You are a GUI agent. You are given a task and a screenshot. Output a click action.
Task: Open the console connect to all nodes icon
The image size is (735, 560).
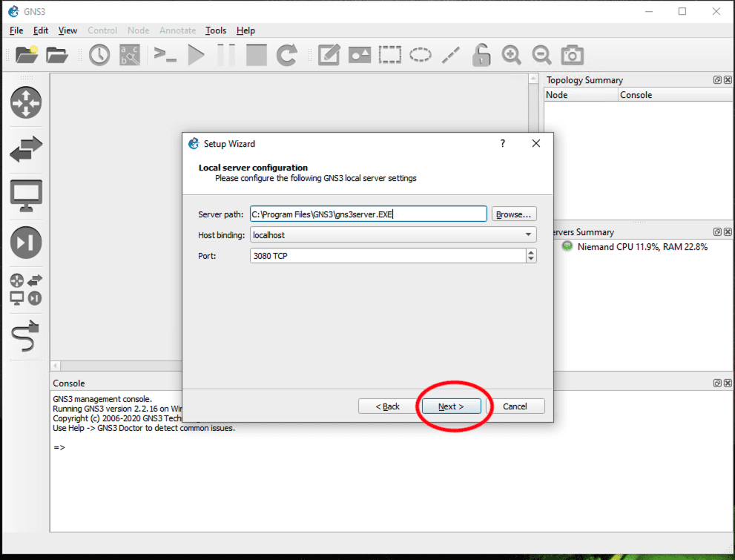165,55
